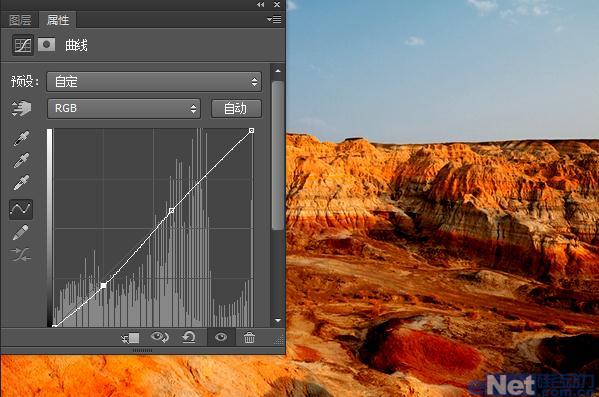
Task: Reset curves to adjustment defaults
Action: click(x=189, y=337)
